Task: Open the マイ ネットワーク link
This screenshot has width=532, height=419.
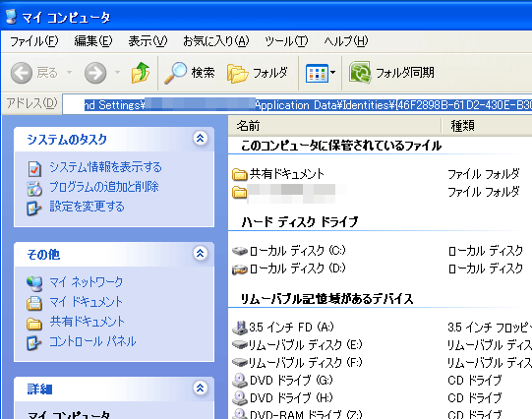Action: [87, 282]
